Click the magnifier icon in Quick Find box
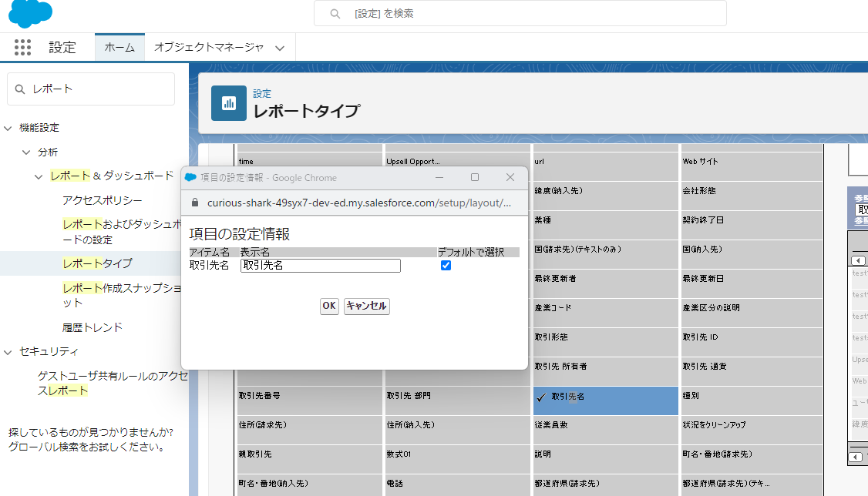Screen dimensions: 868x496 point(20,89)
